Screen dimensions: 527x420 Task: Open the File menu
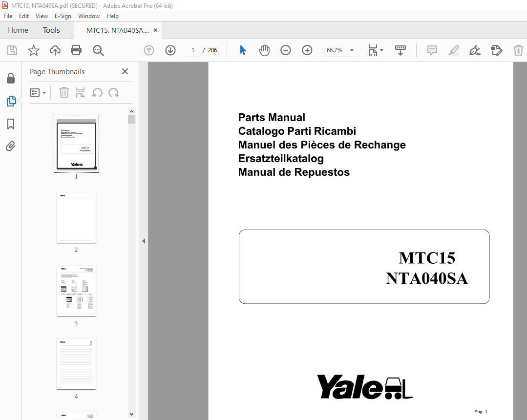point(8,16)
